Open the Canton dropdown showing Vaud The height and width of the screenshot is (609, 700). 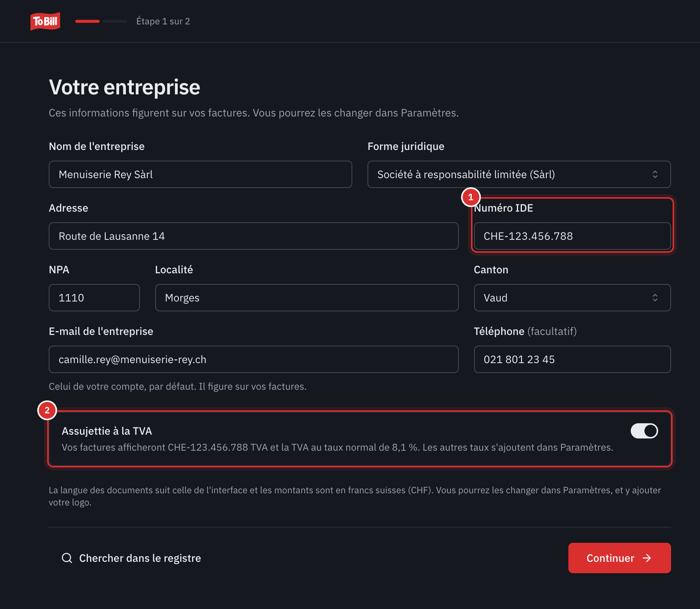click(572, 298)
